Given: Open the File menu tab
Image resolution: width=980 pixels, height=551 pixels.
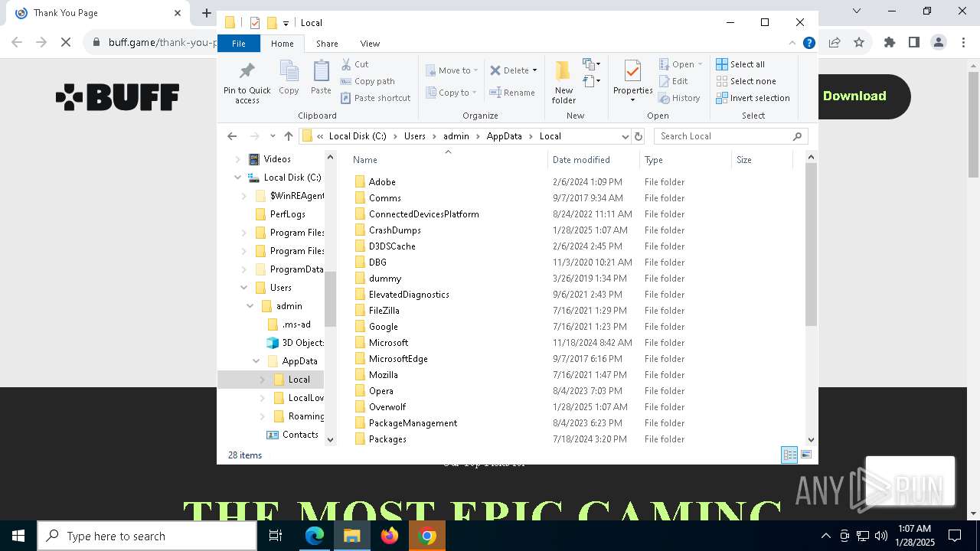Looking at the screenshot, I should pyautogui.click(x=239, y=44).
